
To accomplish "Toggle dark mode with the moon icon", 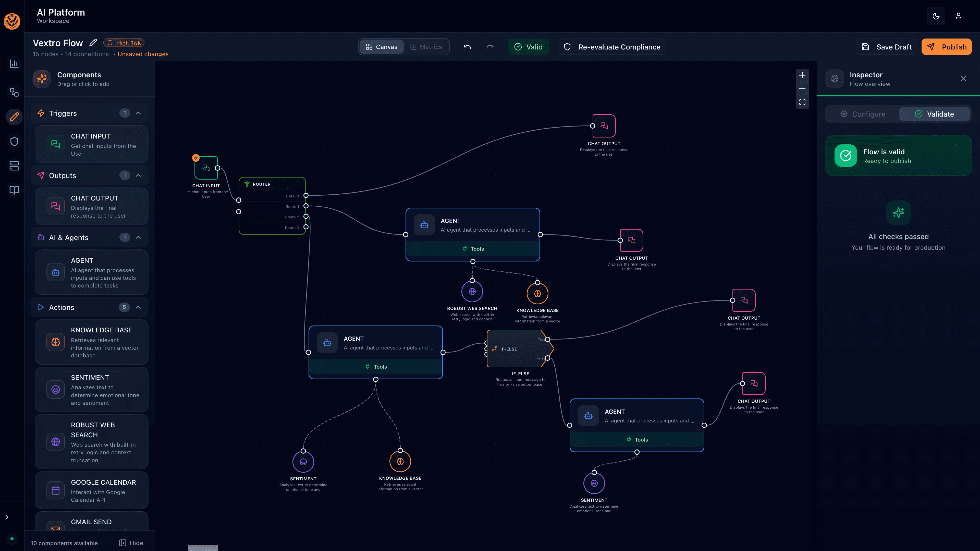I will click(936, 16).
